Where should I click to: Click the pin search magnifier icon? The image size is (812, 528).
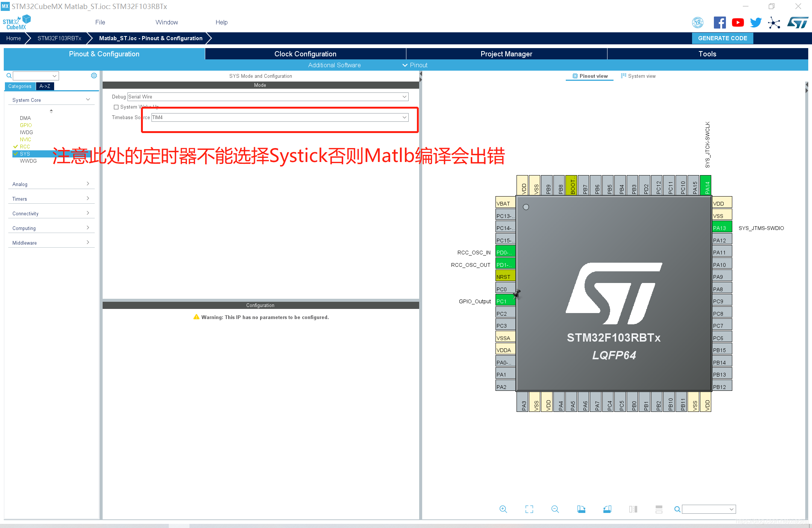pyautogui.click(x=677, y=509)
